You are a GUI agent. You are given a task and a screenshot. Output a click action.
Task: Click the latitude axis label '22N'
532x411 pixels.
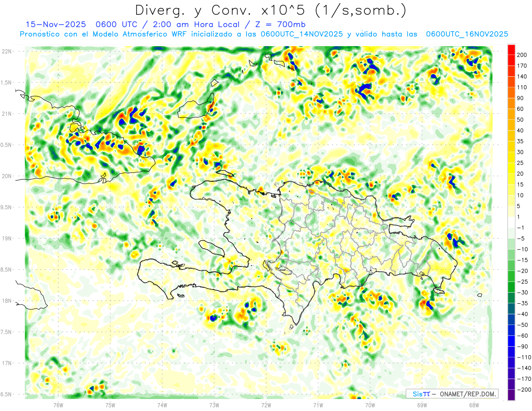point(7,51)
